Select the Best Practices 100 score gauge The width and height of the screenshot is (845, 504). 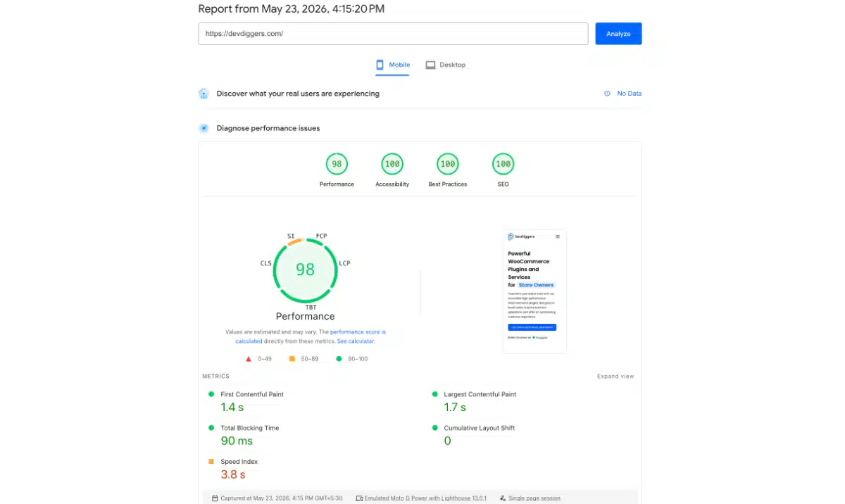447,164
